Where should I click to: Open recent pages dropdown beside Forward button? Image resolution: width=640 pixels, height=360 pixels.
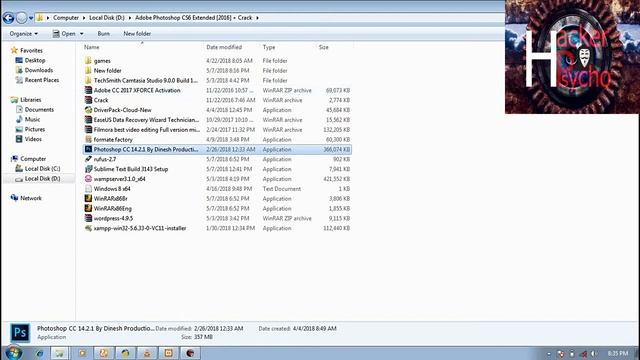tap(31, 18)
